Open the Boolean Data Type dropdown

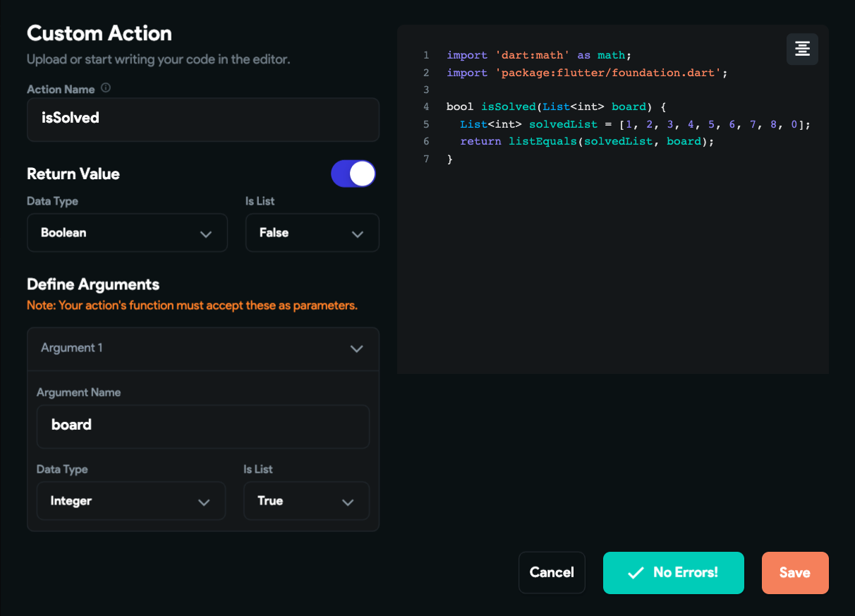(x=127, y=233)
